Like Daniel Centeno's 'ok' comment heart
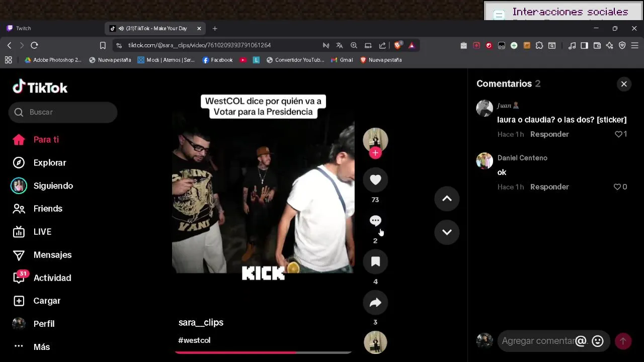The width and height of the screenshot is (644, 362). pyautogui.click(x=617, y=187)
